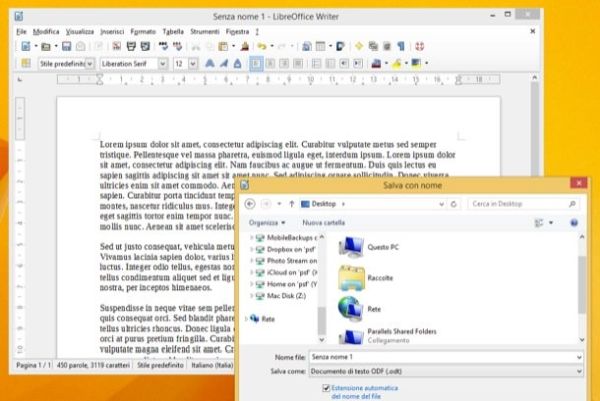Open the Formato menu

(x=143, y=31)
